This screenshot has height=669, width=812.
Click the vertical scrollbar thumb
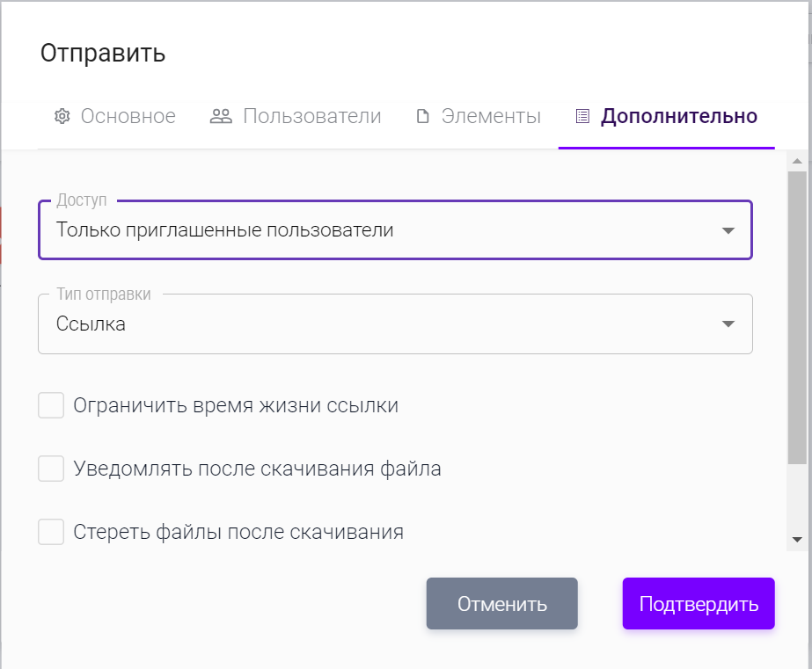tap(797, 316)
